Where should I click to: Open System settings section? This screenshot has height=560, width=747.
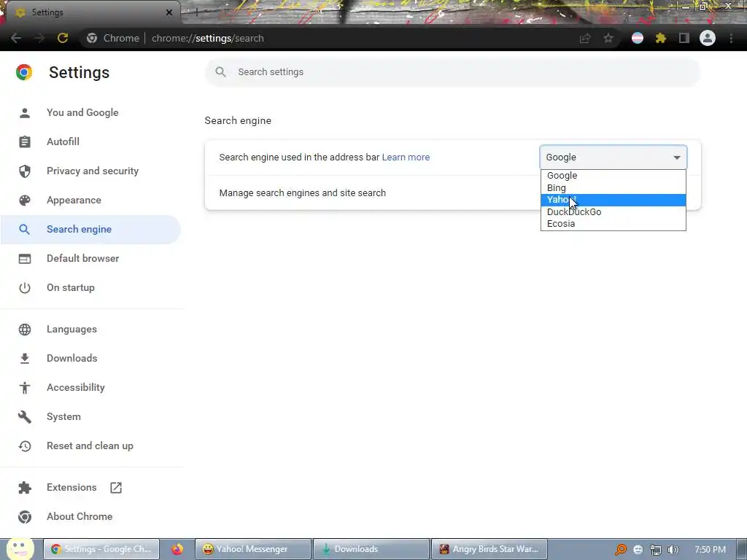(x=63, y=416)
